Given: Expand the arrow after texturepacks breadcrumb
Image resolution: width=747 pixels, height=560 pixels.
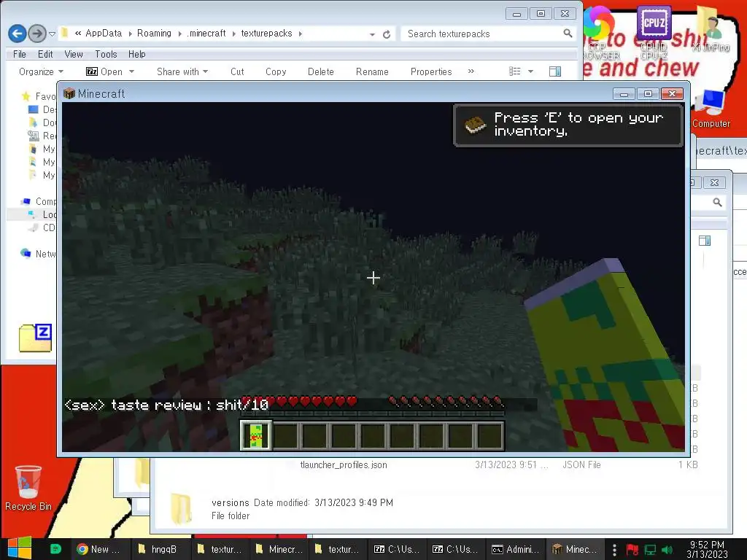Looking at the screenshot, I should tap(300, 34).
